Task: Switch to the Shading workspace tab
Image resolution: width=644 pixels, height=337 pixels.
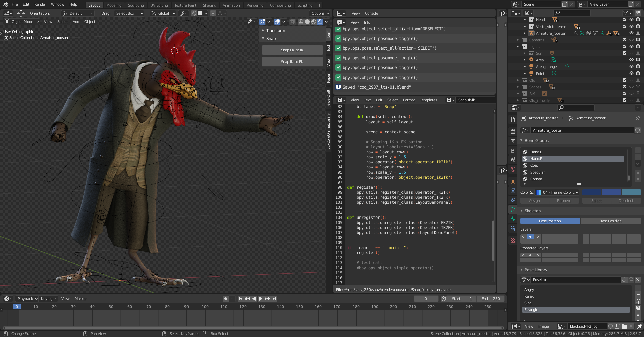Action: pyautogui.click(x=209, y=5)
